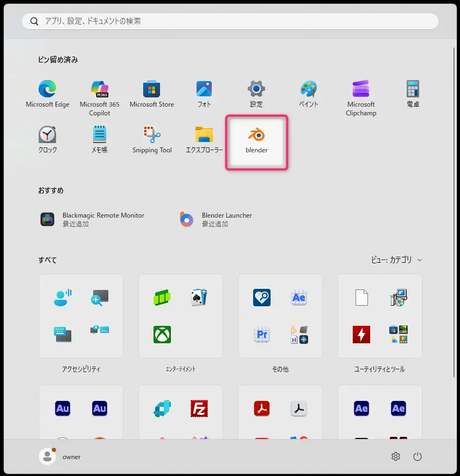Open the pinned Microsoft Edge app

pos(47,94)
